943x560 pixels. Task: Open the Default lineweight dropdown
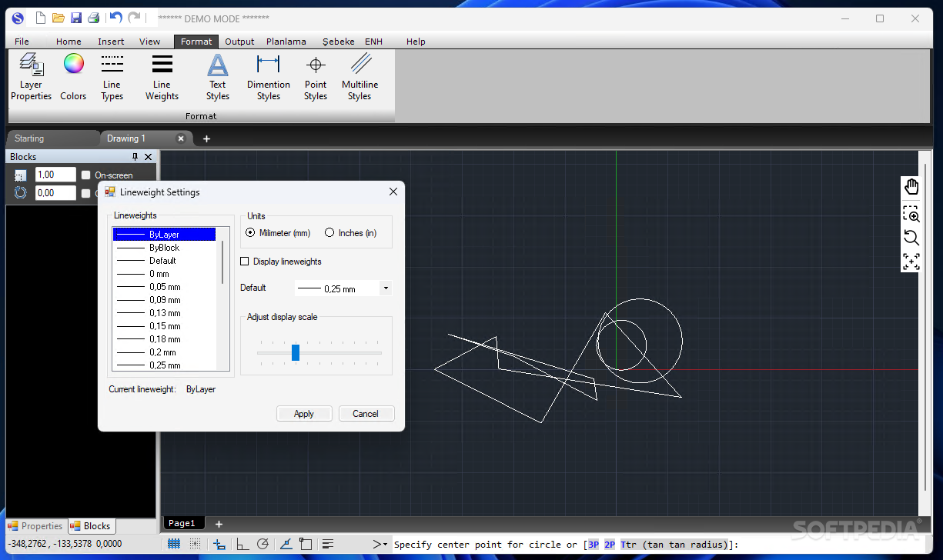coord(386,288)
